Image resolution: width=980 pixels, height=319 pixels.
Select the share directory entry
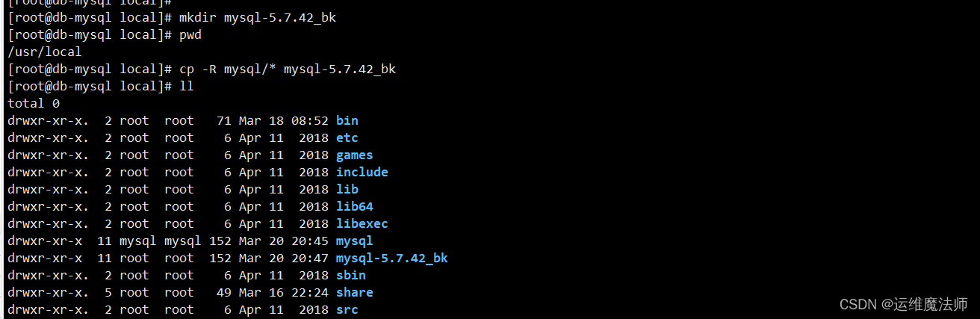tap(354, 292)
